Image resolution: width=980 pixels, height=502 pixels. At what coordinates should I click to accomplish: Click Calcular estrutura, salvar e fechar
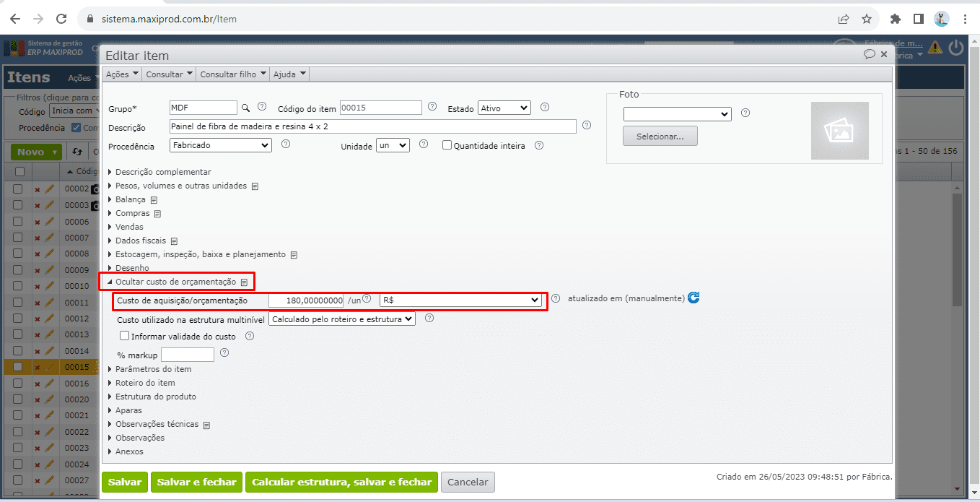pos(341,482)
